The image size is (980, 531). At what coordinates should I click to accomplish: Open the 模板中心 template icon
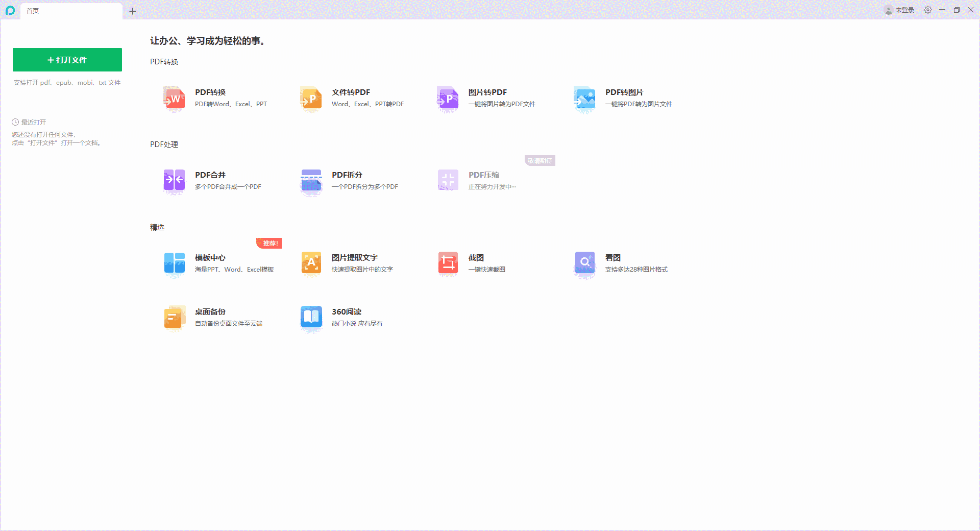[174, 263]
